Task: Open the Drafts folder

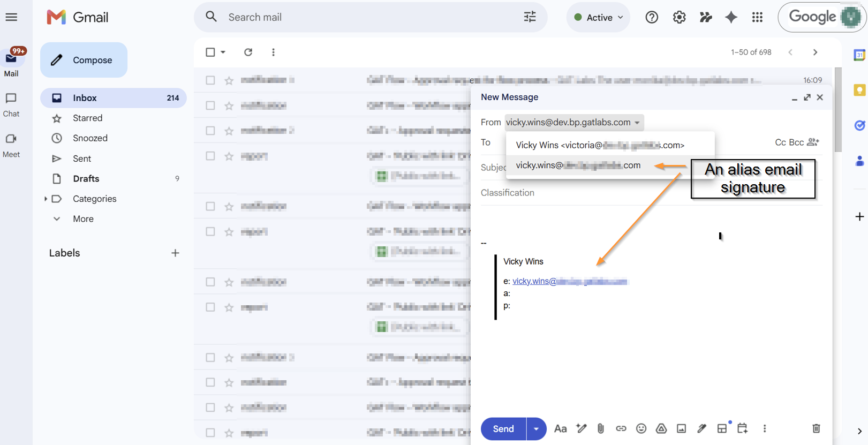Action: point(114,178)
